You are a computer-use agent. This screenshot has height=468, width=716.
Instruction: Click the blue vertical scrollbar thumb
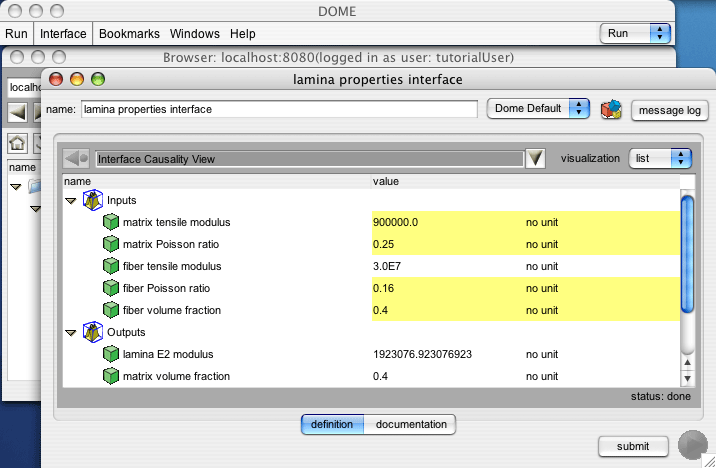(x=687, y=254)
